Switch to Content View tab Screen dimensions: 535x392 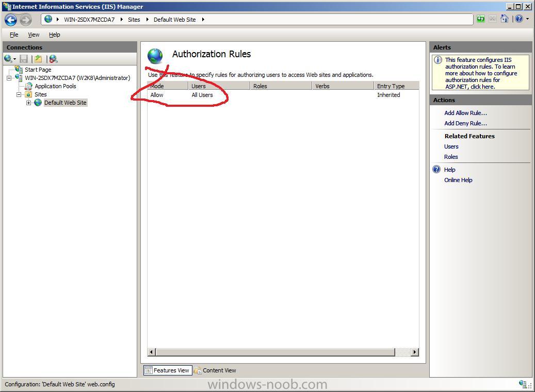pos(215,370)
